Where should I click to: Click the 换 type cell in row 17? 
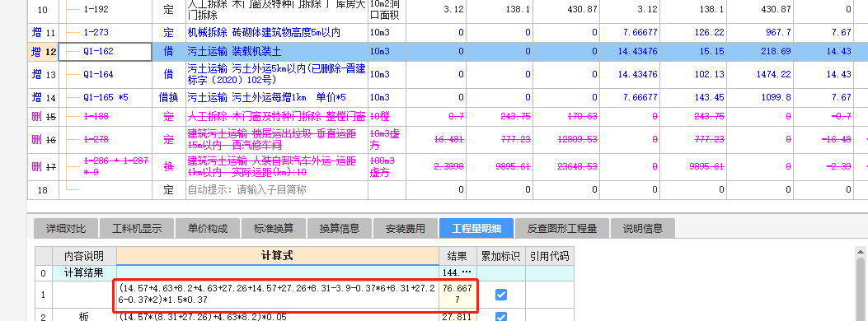[x=169, y=166]
